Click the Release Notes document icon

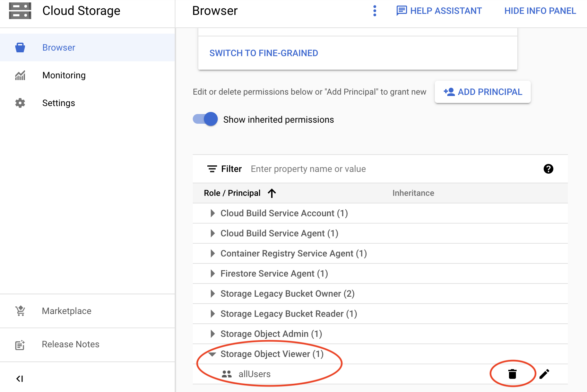click(20, 345)
